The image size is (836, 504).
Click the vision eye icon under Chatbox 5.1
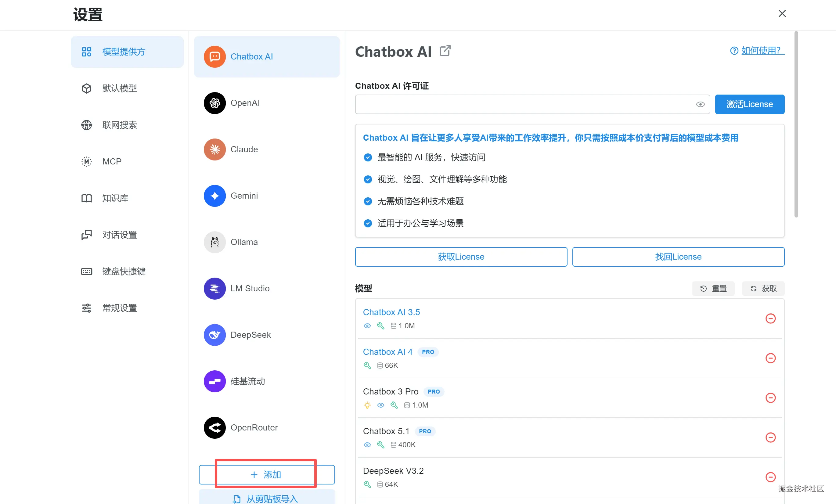pyautogui.click(x=367, y=445)
